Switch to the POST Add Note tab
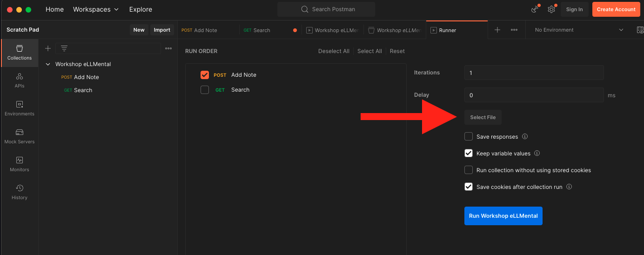 (208, 30)
